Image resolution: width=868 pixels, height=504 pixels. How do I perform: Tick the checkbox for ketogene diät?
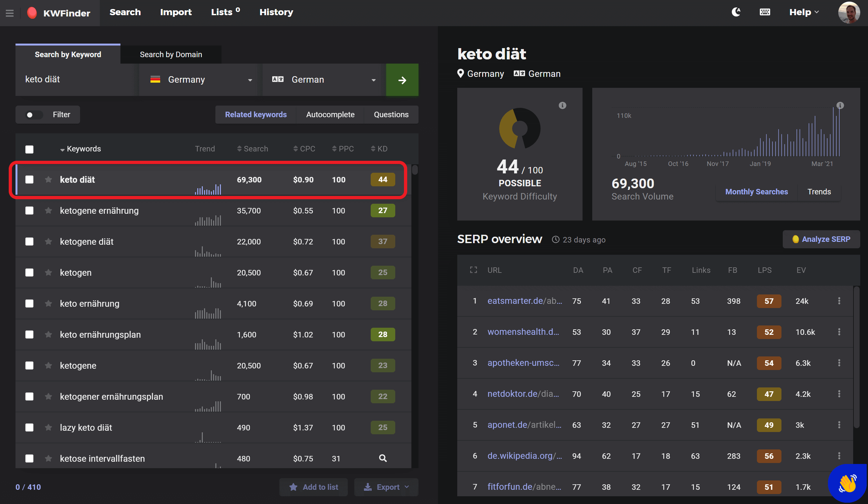[x=29, y=242]
